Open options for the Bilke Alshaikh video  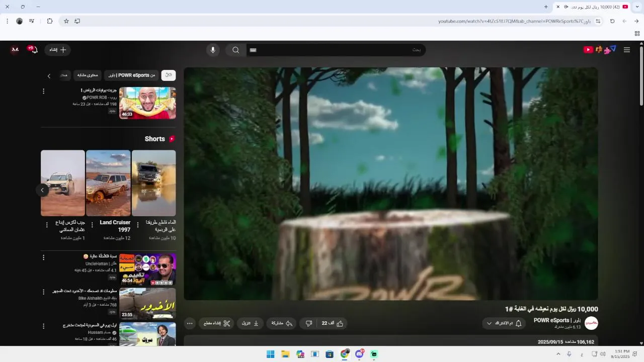click(43, 292)
